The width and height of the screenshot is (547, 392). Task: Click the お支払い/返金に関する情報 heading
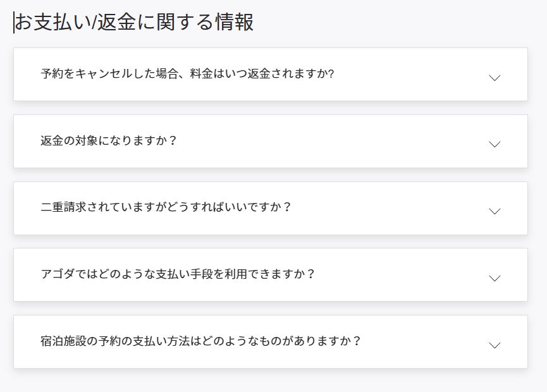tap(134, 22)
